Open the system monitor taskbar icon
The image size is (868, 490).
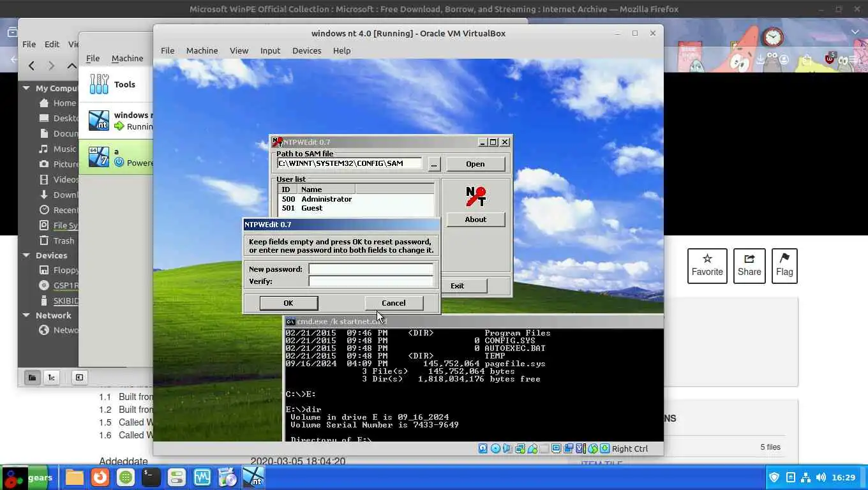tap(202, 477)
